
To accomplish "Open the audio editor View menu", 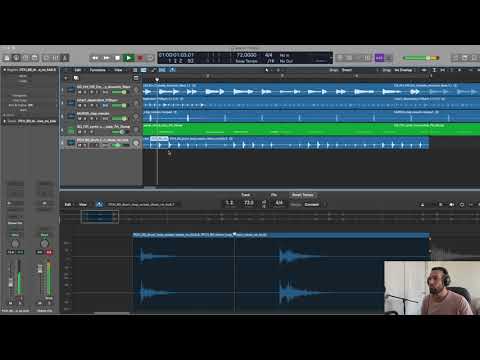I will click(83, 204).
